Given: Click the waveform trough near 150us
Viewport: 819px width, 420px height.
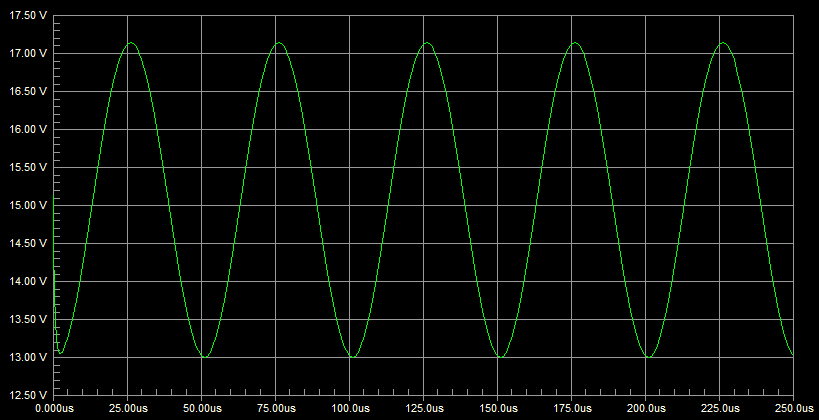Looking at the screenshot, I should [501, 357].
